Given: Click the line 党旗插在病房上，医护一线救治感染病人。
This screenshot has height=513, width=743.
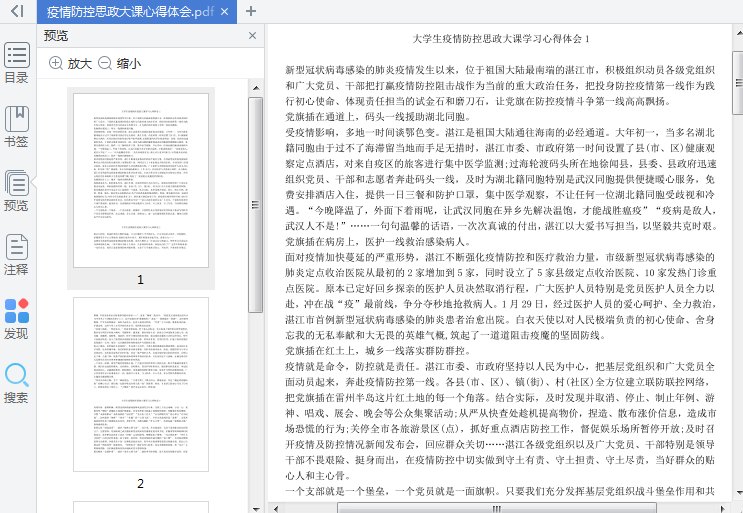Looking at the screenshot, I should coord(378,242).
